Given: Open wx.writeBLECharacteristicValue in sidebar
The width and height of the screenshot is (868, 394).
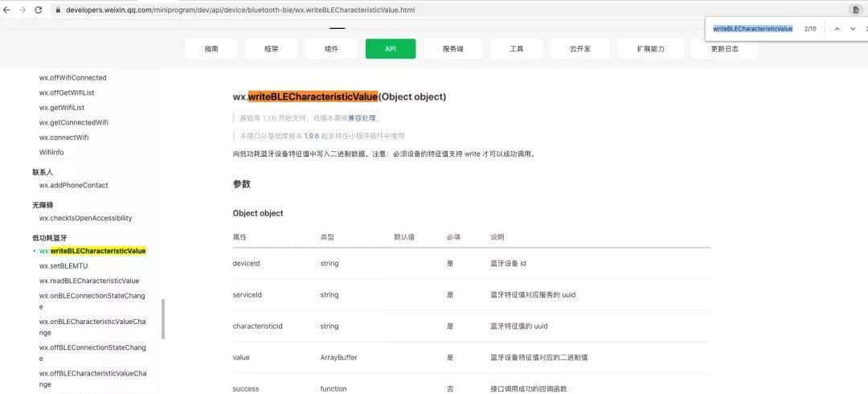Looking at the screenshot, I should (x=92, y=251).
